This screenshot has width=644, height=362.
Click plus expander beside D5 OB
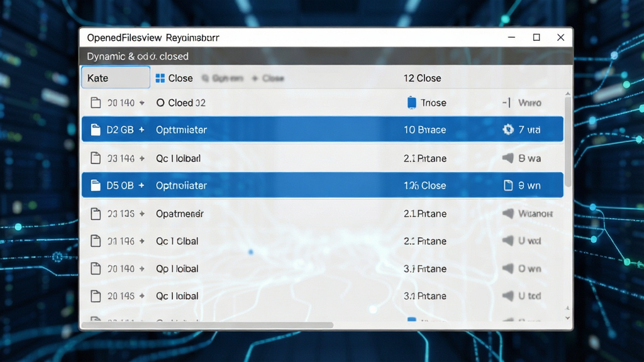tap(142, 185)
